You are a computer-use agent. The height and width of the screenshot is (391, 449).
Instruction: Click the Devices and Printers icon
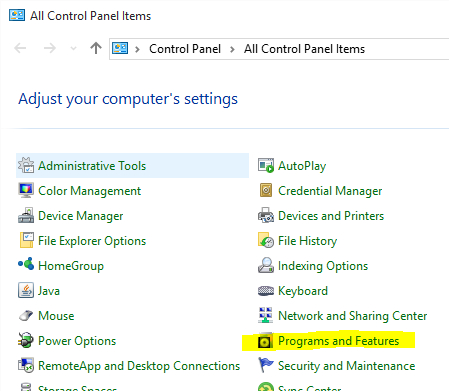266,215
